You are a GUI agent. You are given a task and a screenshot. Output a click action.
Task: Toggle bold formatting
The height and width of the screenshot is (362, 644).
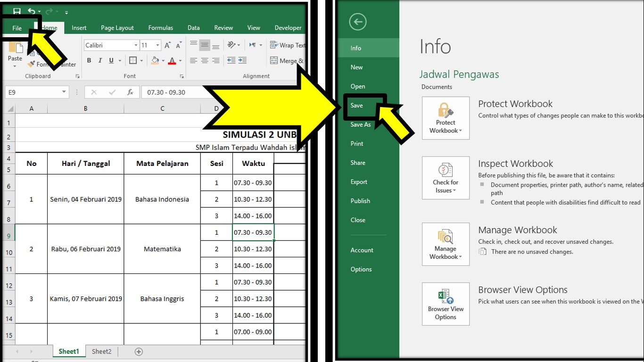(x=89, y=60)
